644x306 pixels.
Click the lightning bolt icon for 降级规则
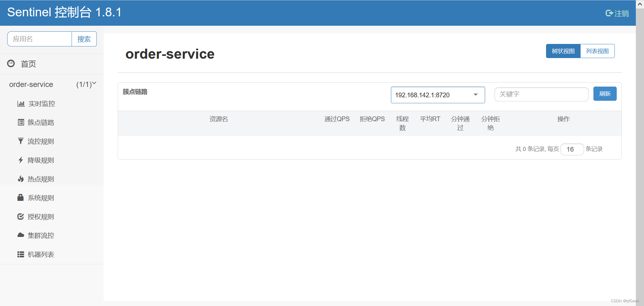coord(21,160)
